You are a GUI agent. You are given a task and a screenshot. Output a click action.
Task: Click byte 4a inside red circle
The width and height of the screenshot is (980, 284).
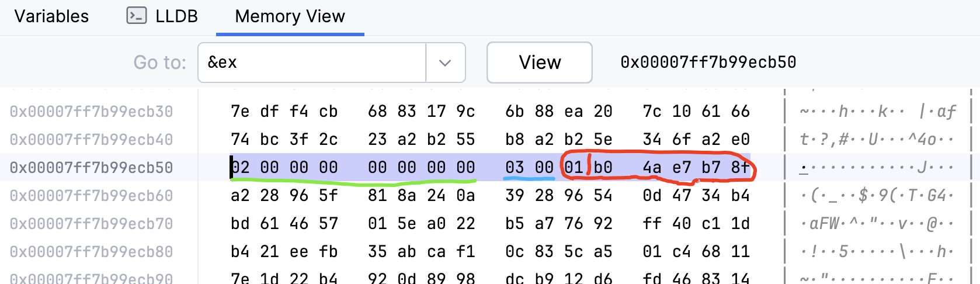click(x=652, y=168)
